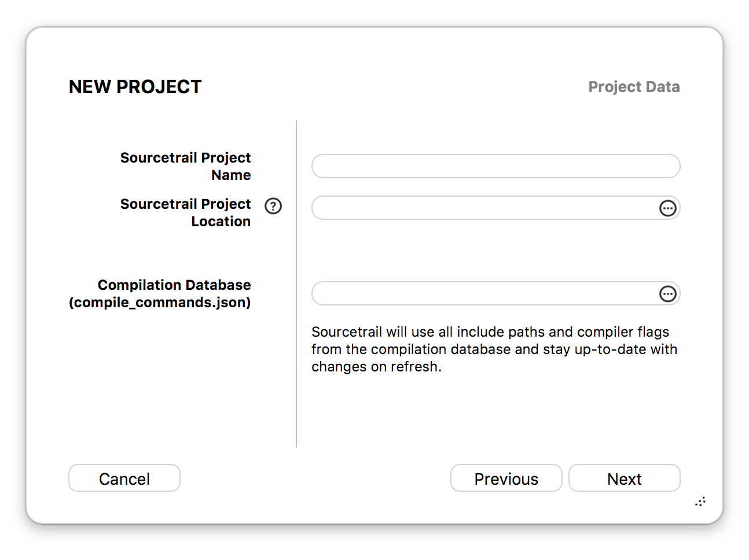The width and height of the screenshot is (749, 560).
Task: Click the compilation database description paragraph
Action: coord(494,349)
